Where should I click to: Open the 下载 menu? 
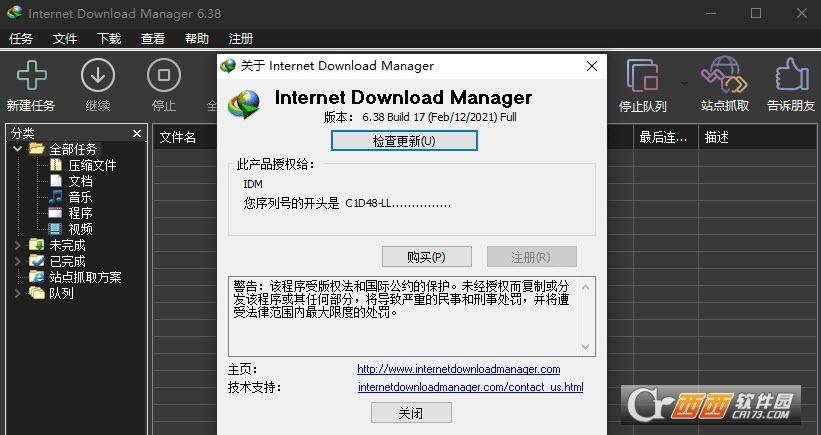pyautogui.click(x=109, y=39)
